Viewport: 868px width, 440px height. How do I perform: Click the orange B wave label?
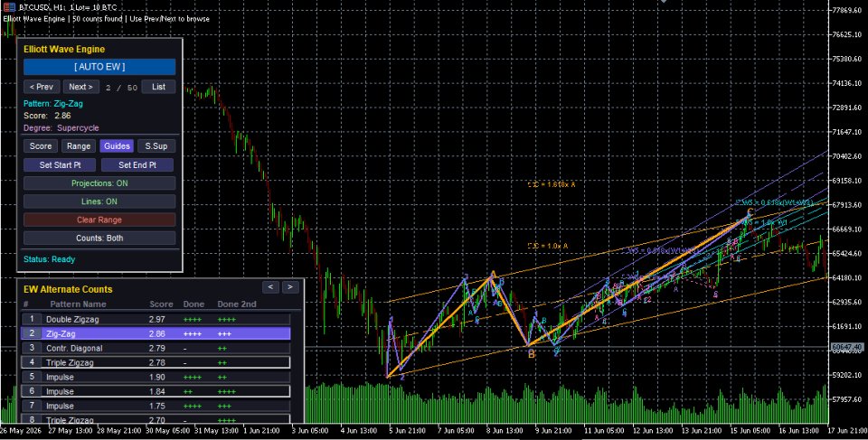point(532,354)
